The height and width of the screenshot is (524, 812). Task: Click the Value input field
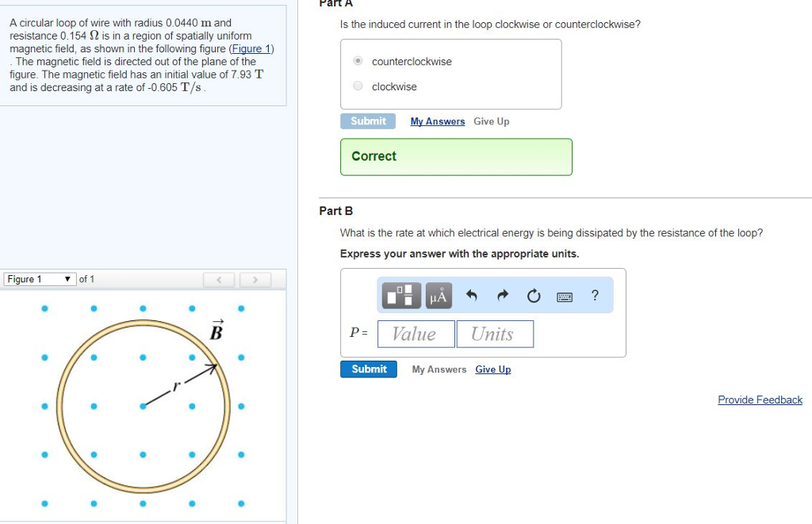tap(416, 334)
